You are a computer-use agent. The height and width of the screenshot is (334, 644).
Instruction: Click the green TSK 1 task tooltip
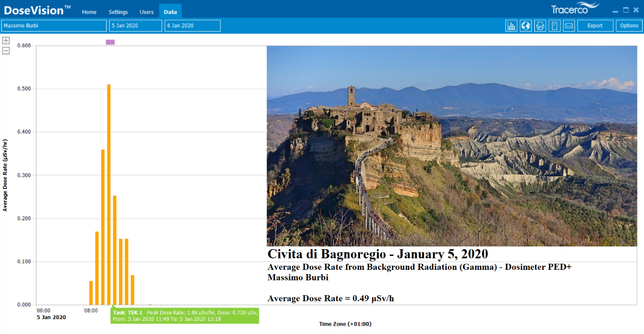[x=185, y=316]
